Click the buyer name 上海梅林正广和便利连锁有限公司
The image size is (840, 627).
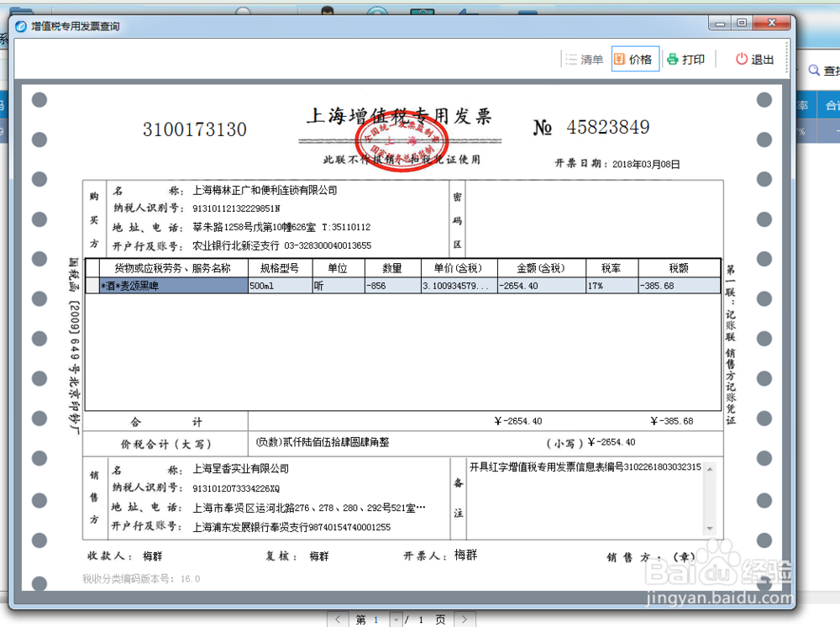[x=265, y=190]
